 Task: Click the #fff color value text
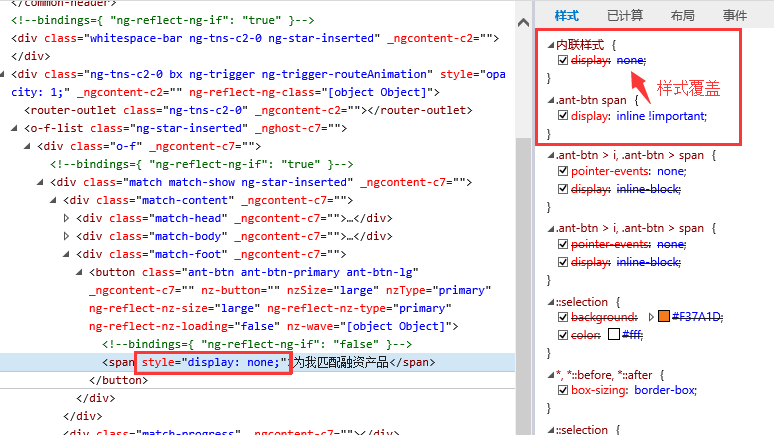[632, 335]
